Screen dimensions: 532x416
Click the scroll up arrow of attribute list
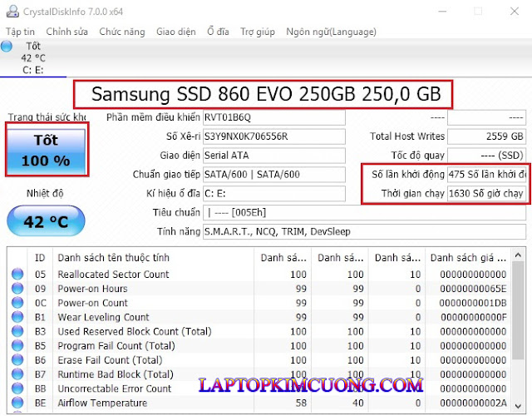518,255
